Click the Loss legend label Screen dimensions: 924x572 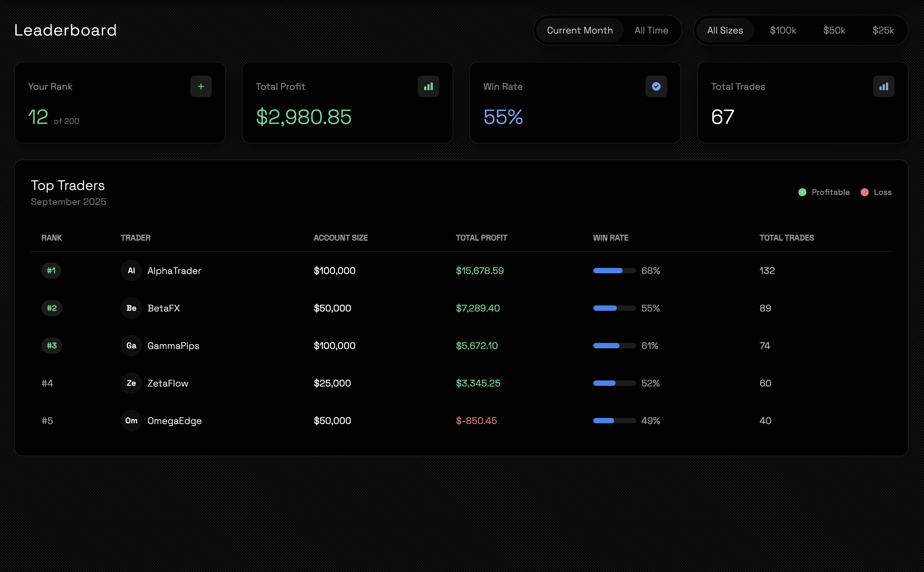click(882, 192)
